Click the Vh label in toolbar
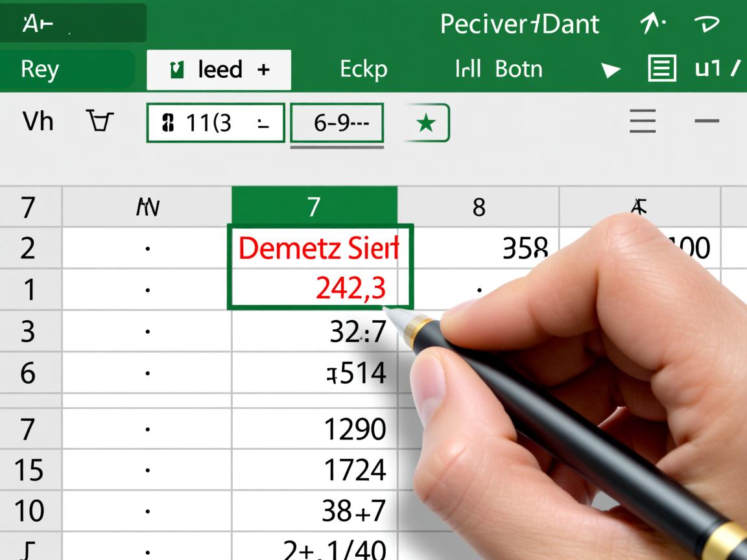The height and width of the screenshot is (560, 747). [38, 121]
